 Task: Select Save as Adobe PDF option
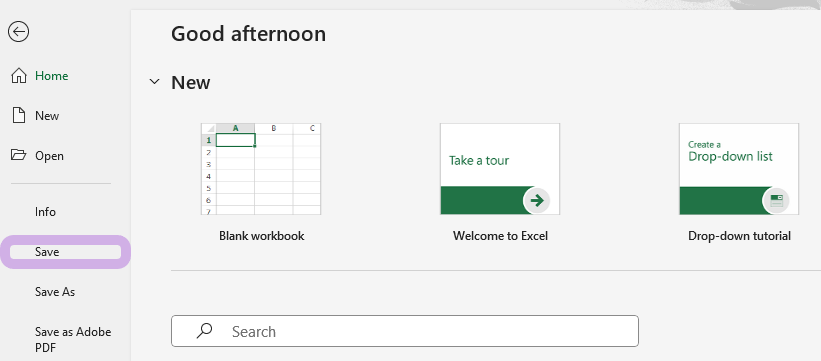[x=73, y=340]
